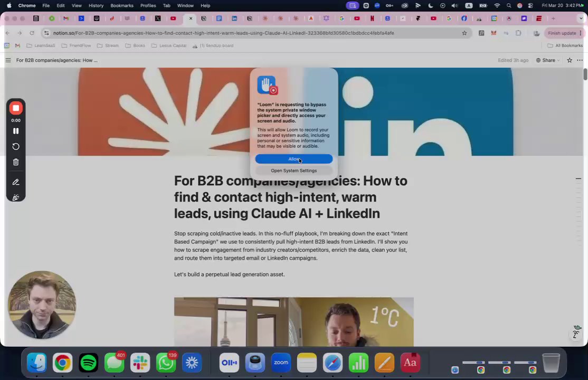
Task: Pause the Loom recording
Action: click(16, 131)
